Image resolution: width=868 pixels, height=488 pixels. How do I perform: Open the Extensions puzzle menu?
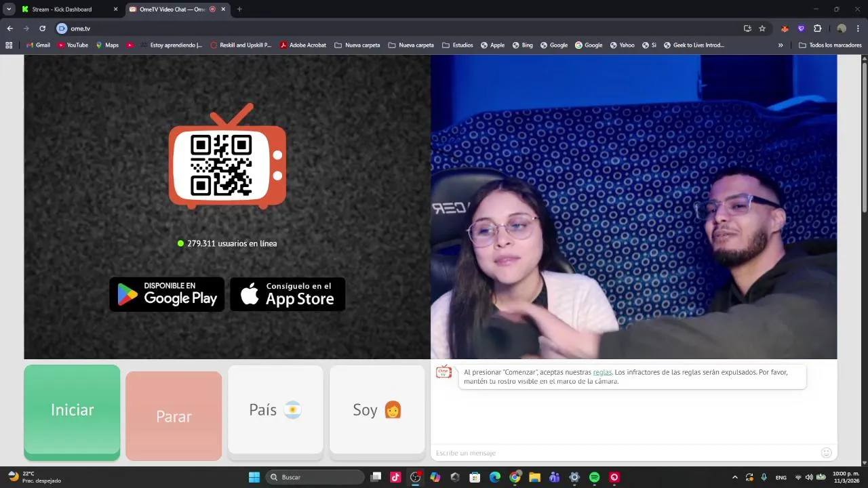[x=817, y=28]
